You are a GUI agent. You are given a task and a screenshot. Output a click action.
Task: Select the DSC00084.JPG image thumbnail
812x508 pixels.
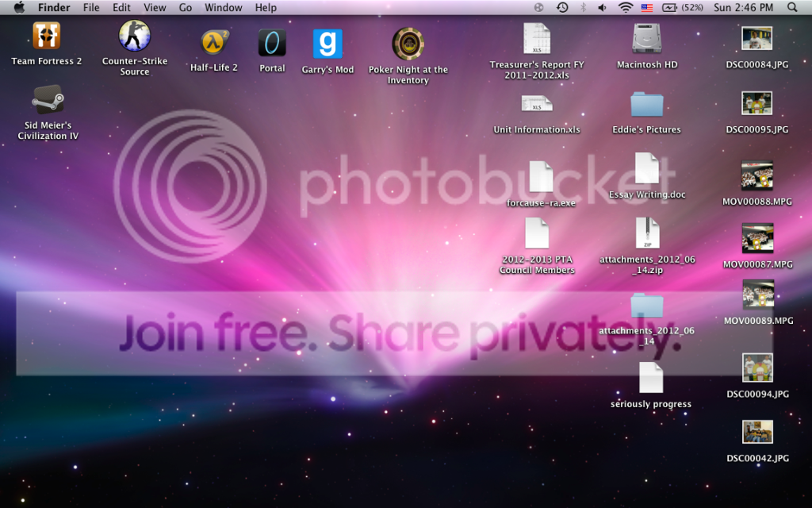point(756,38)
